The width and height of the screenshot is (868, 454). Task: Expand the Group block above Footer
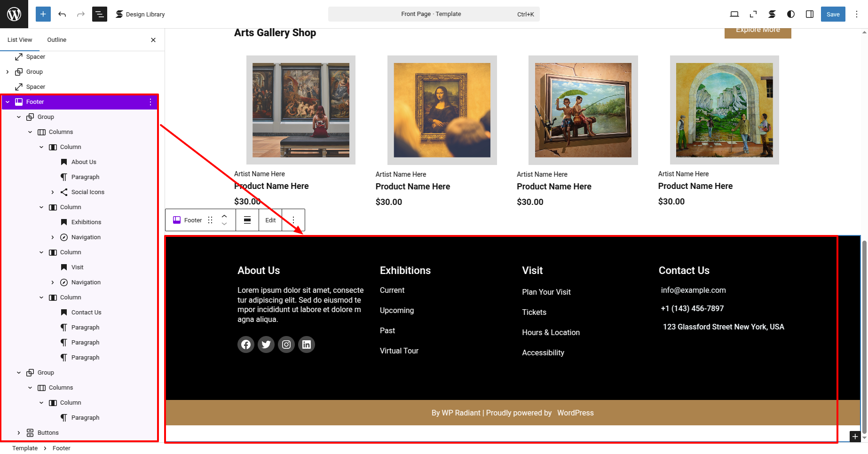point(8,72)
